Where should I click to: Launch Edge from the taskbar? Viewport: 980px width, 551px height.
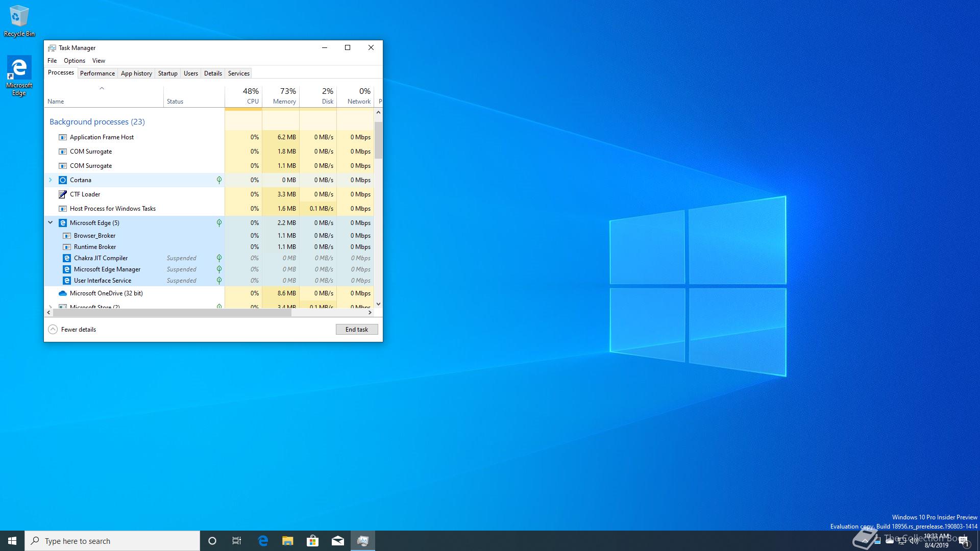[263, 541]
